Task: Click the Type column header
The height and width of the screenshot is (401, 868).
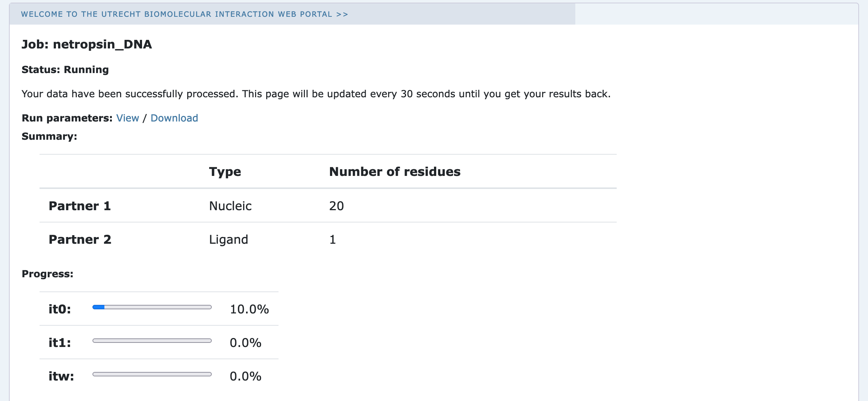Action: 225,172
